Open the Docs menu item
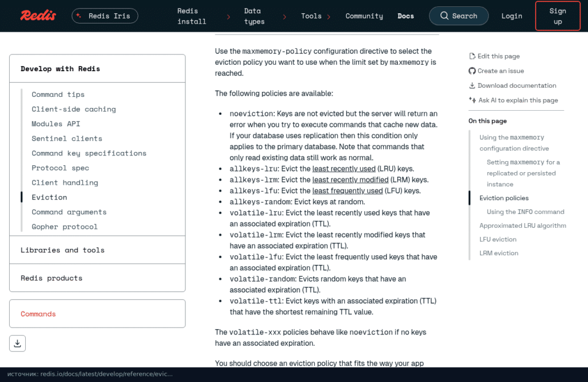This screenshot has width=588, height=382. [406, 16]
